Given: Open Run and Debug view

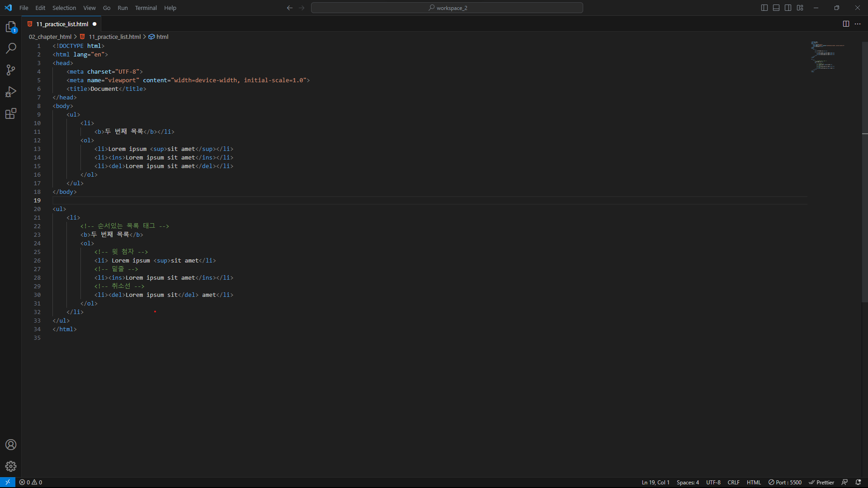Looking at the screenshot, I should pyautogui.click(x=11, y=92).
